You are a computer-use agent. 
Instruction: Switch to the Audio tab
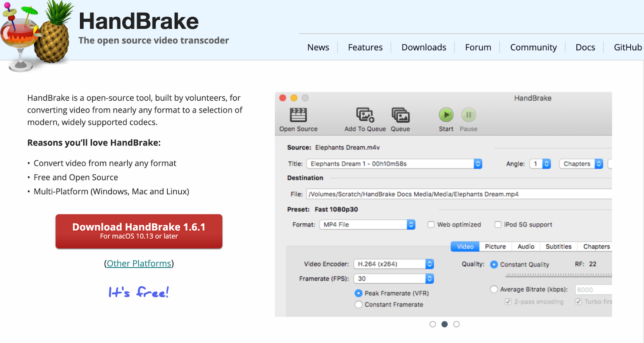526,247
